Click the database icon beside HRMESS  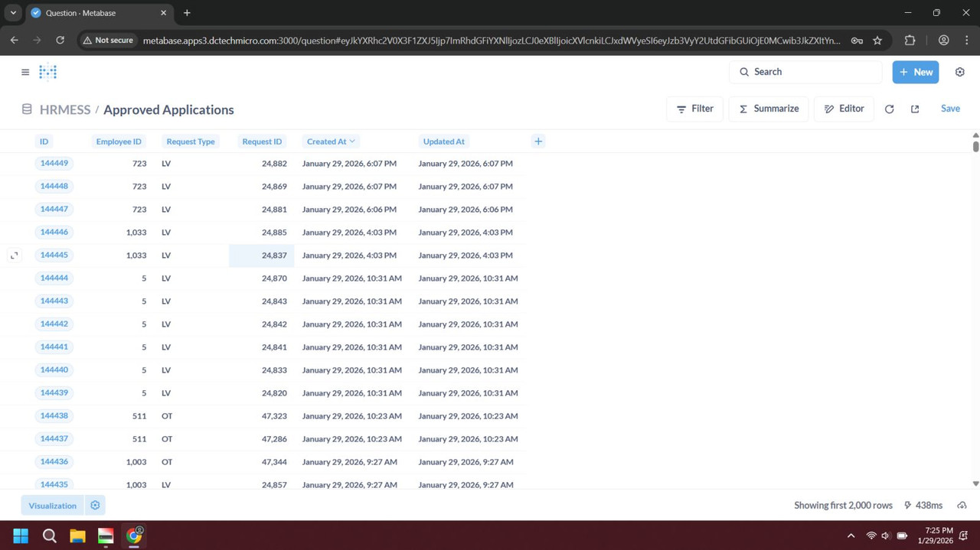click(27, 109)
